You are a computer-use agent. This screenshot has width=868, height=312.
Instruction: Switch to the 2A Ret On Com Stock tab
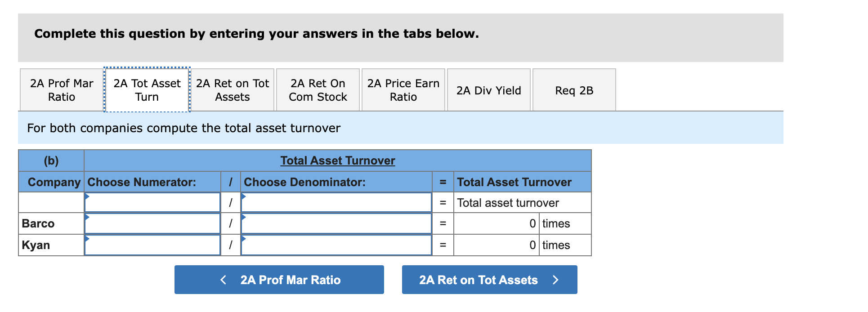[x=318, y=89]
